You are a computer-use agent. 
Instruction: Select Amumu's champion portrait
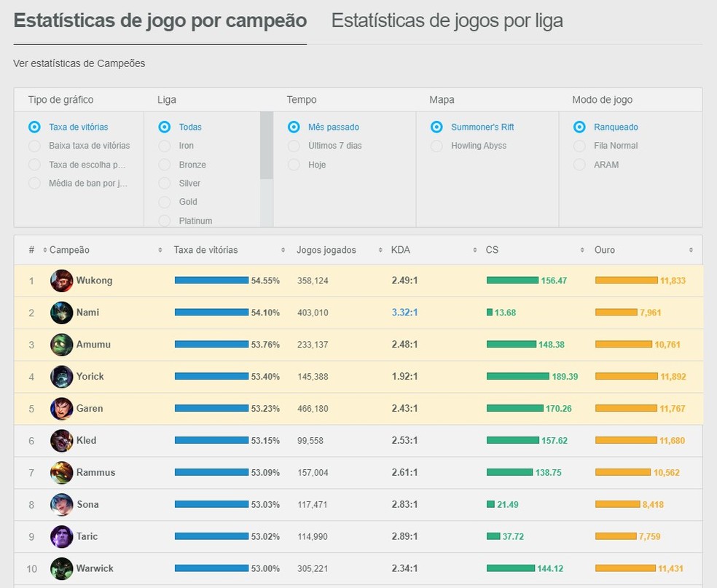tap(61, 344)
